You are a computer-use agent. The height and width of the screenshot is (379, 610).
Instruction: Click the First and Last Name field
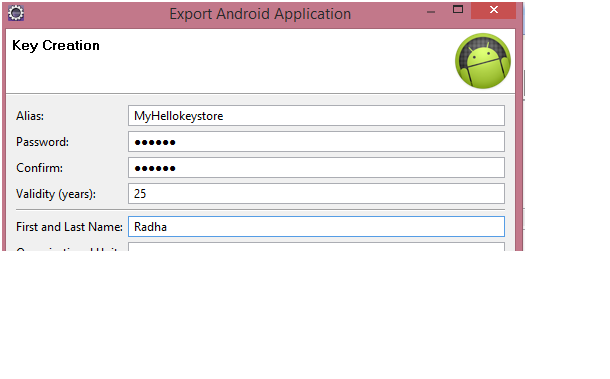[x=316, y=226]
